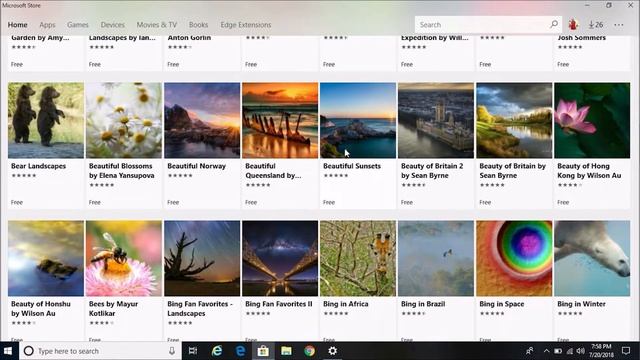Image resolution: width=640 pixels, height=360 pixels.
Task: Switch to the Devices tab
Action: tap(113, 25)
